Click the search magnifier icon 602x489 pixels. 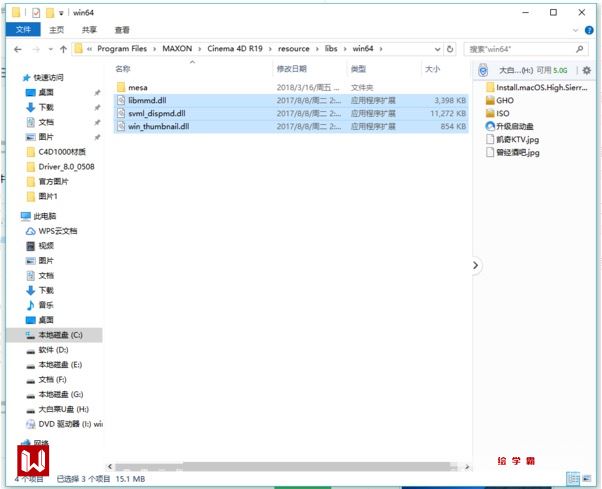(580, 49)
